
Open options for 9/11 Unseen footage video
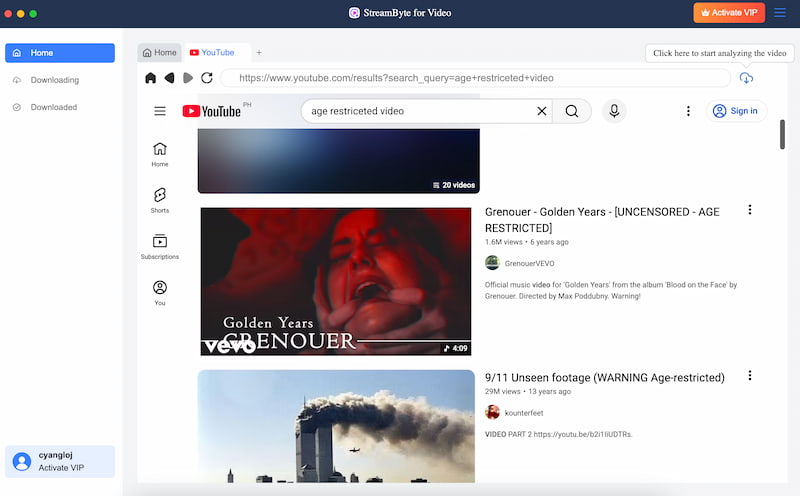tap(749, 376)
